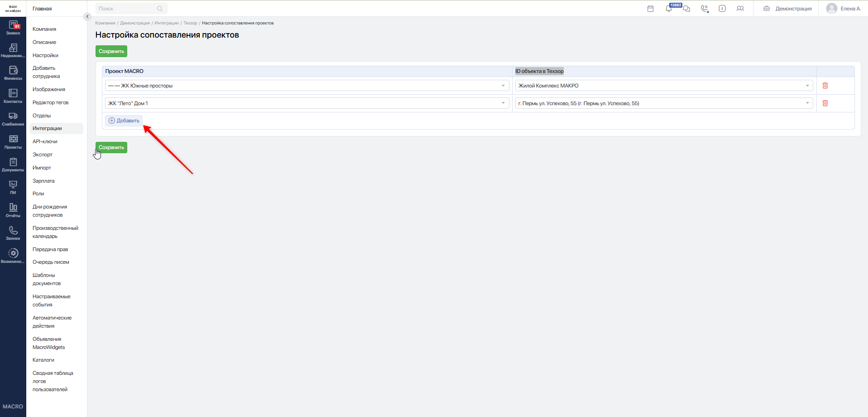
Task: Open the ЖК "Лето" Дом 1 project dropdown
Action: click(307, 103)
